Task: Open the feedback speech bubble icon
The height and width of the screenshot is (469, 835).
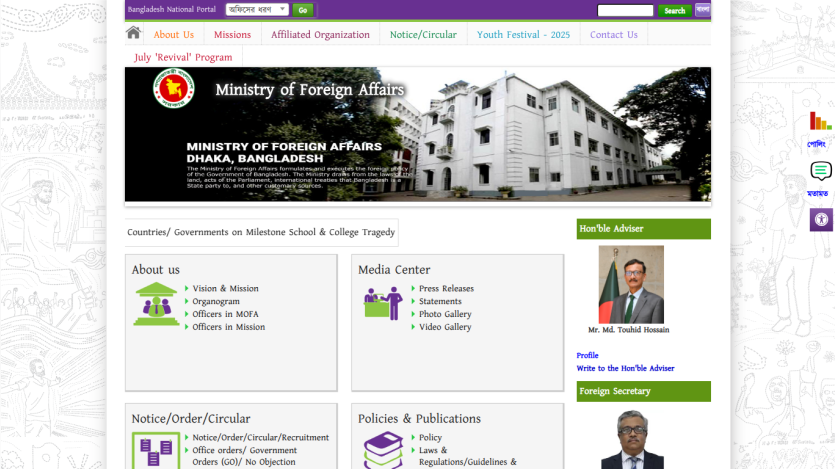Action: 821,171
